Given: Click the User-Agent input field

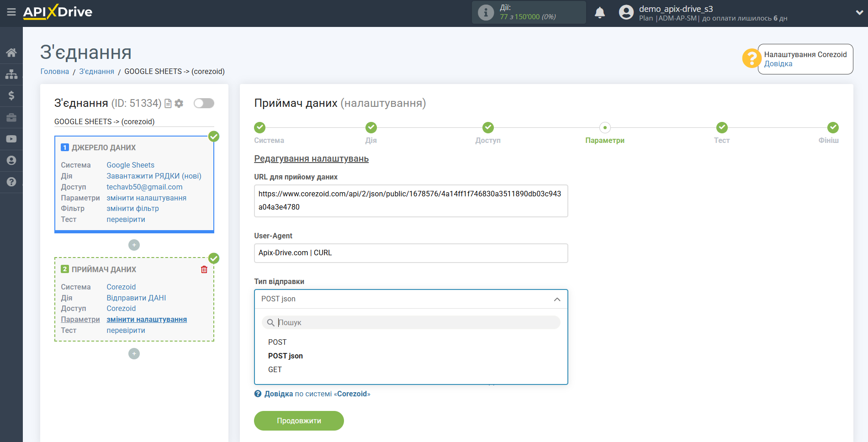Looking at the screenshot, I should [411, 253].
